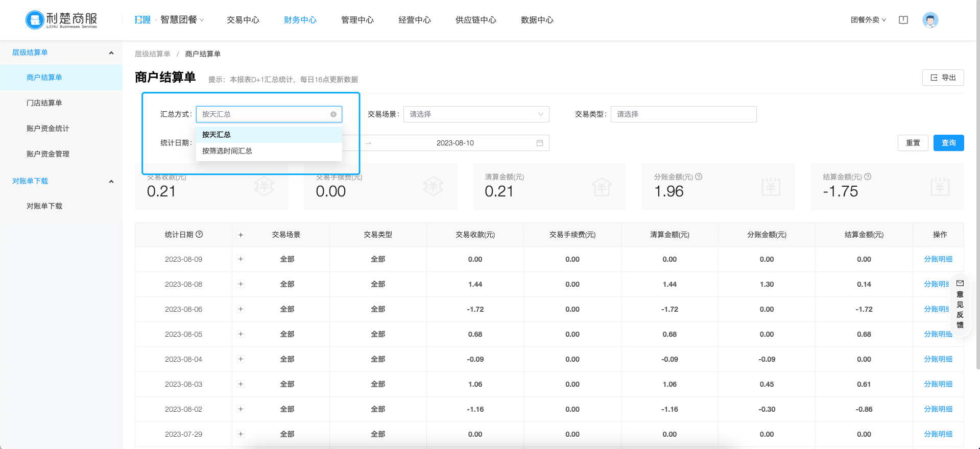Expand the 2023-08-02 row plus icon

pos(241,409)
